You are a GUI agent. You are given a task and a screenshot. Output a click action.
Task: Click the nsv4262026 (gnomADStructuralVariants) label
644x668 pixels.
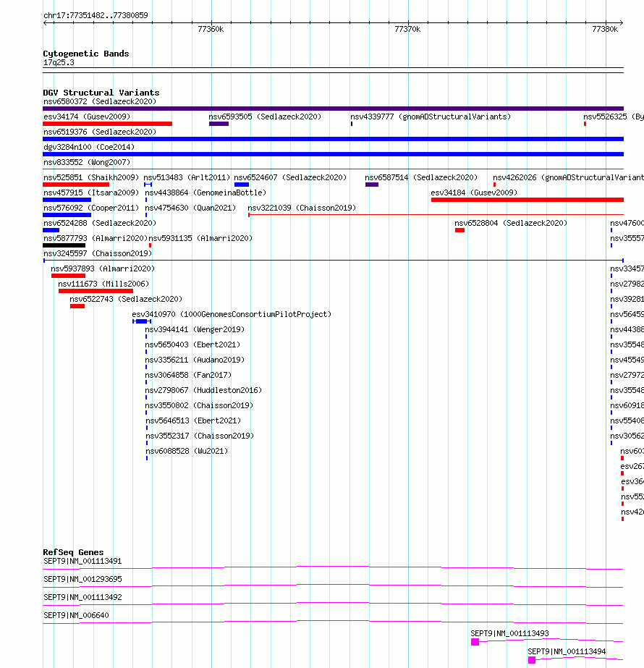coord(568,177)
